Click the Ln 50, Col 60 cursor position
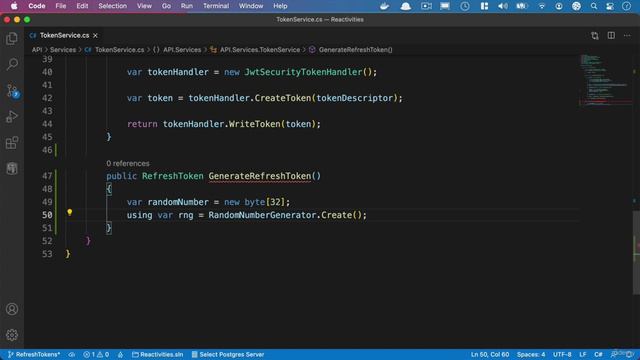The width and height of the screenshot is (640, 360). point(490,354)
